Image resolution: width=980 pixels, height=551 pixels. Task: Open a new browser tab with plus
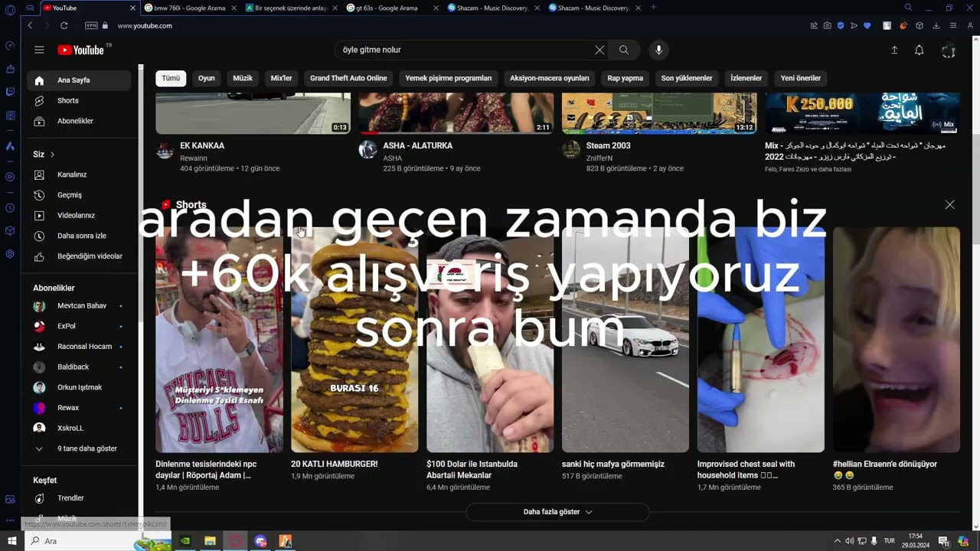[x=653, y=8]
